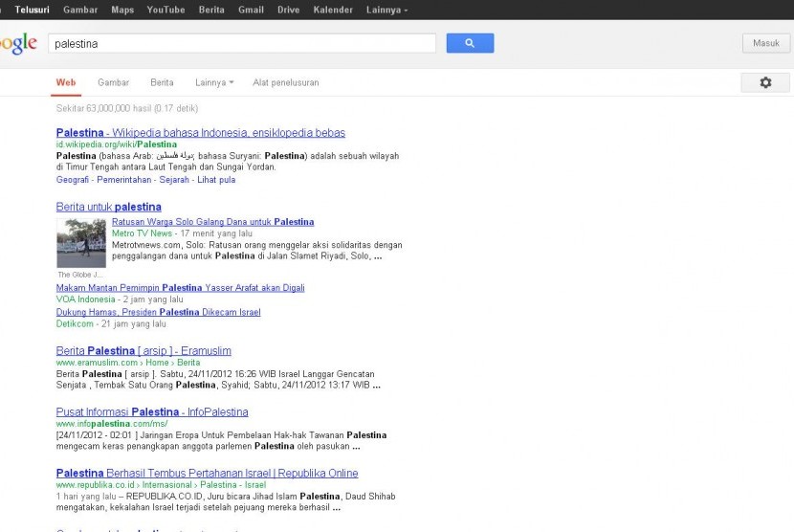
Task: Click the Masuk sign-in button
Action: tap(765, 43)
